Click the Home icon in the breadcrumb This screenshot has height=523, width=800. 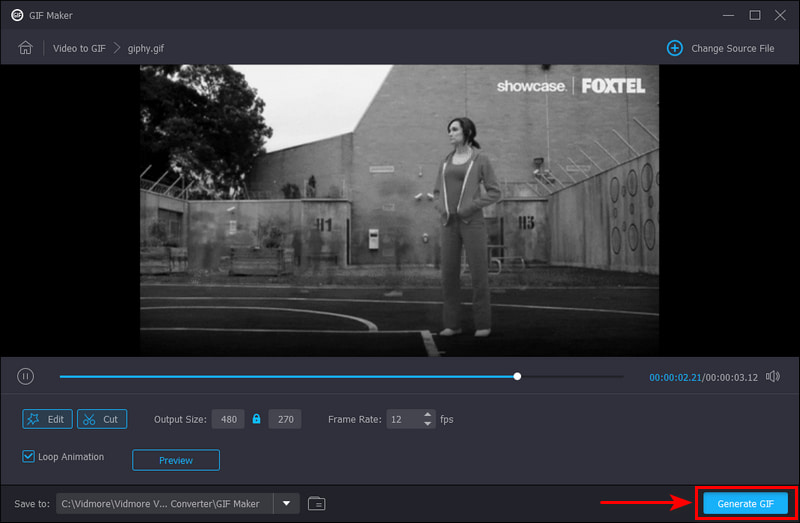tap(26, 48)
